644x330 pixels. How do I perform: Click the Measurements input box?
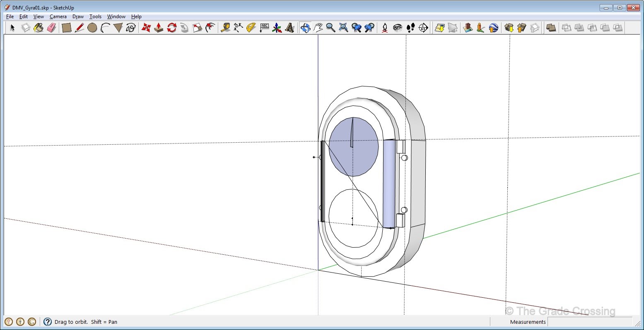point(590,322)
